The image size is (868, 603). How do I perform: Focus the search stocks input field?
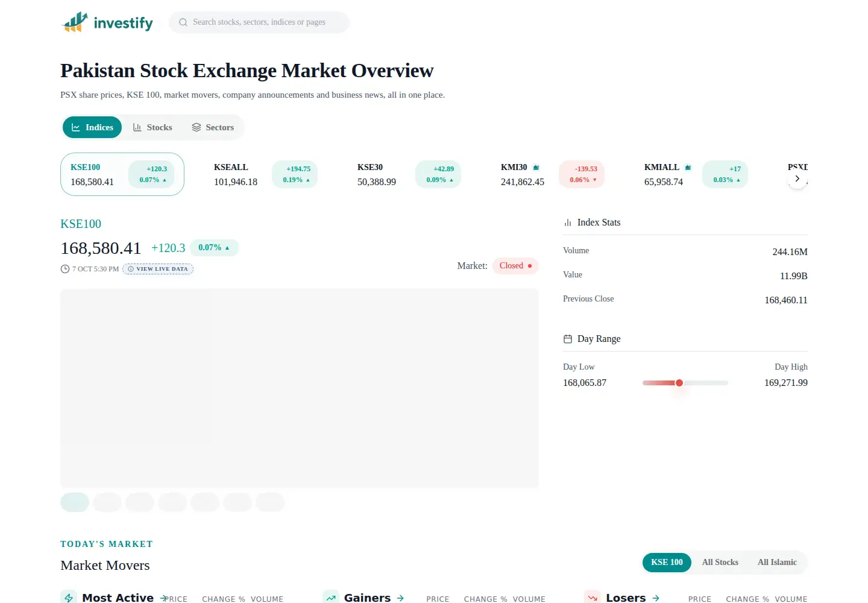(259, 22)
